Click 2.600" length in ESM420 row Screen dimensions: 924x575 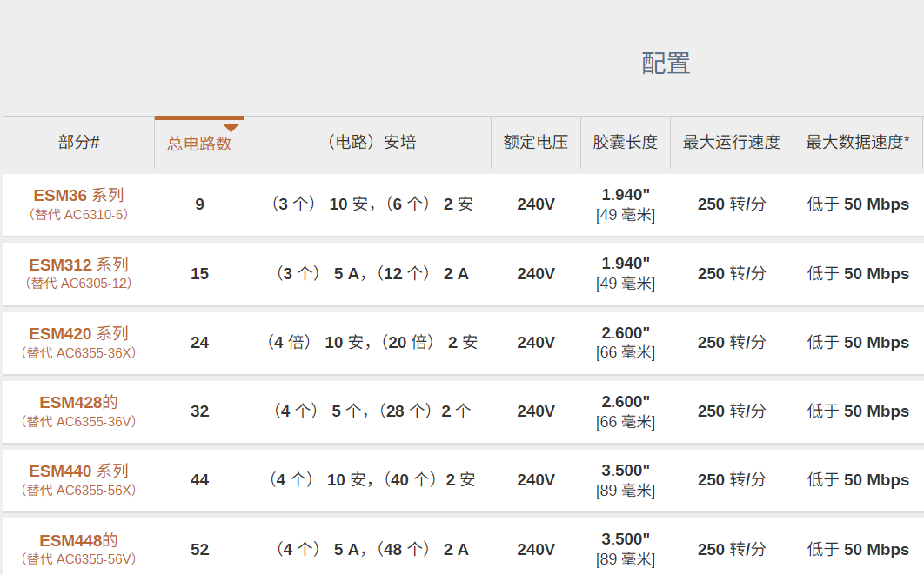click(626, 333)
